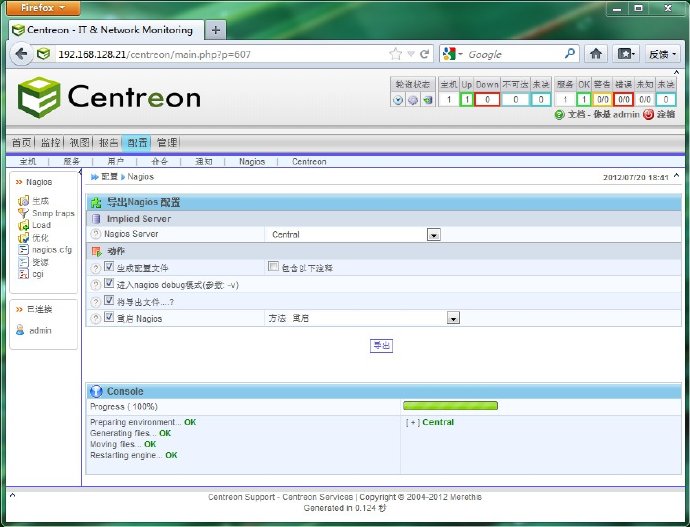The width and height of the screenshot is (690, 527).
Task: Click the green documentation help icon
Action: (559, 115)
